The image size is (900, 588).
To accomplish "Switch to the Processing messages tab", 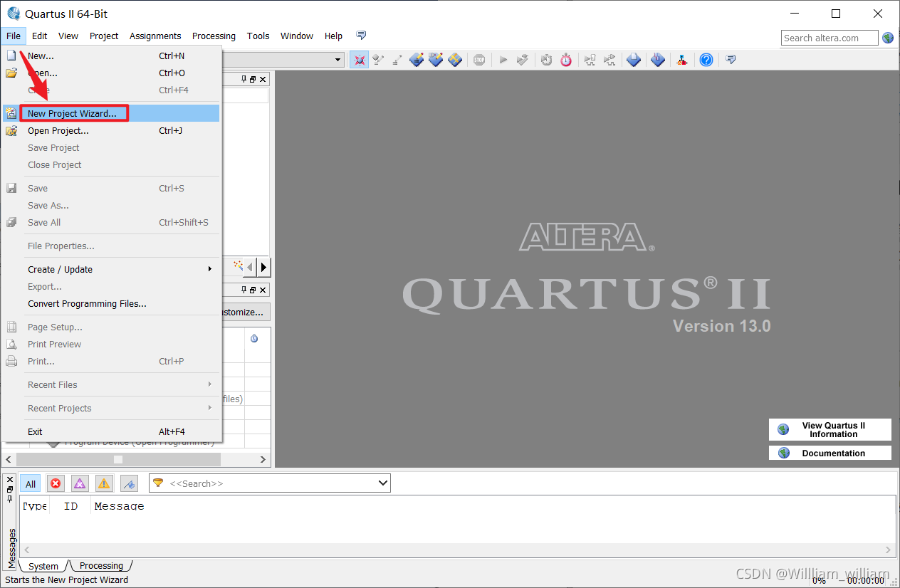I will pyautogui.click(x=101, y=566).
